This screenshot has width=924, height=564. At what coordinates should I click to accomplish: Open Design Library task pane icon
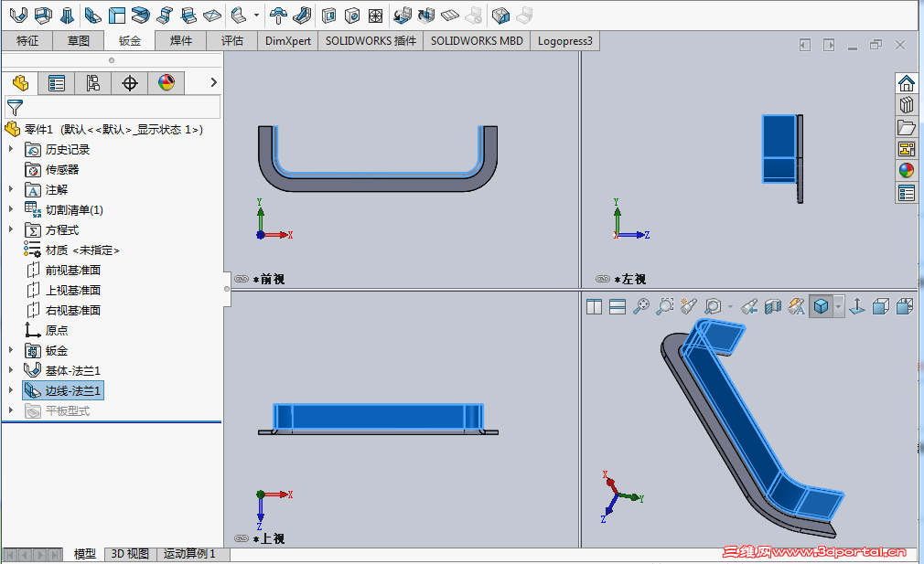point(907,105)
